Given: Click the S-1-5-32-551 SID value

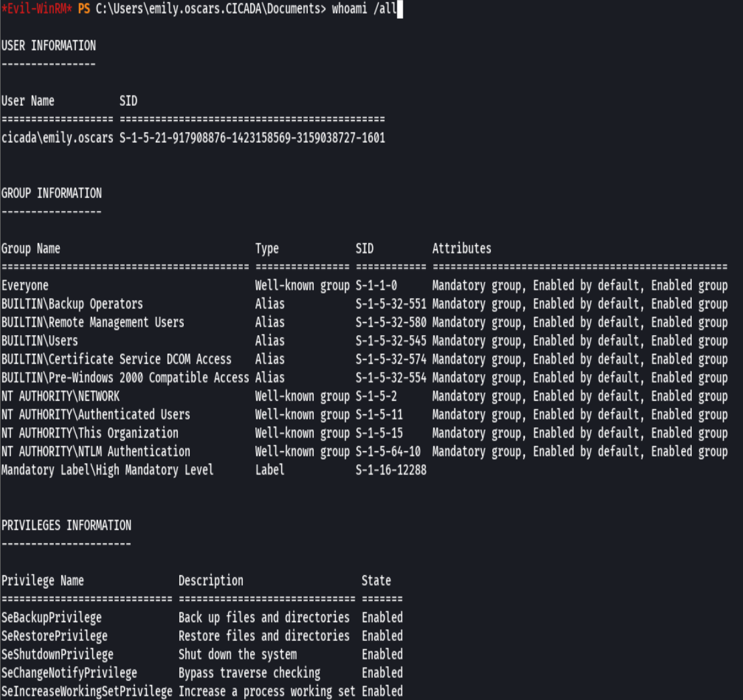Looking at the screenshot, I should coord(390,304).
